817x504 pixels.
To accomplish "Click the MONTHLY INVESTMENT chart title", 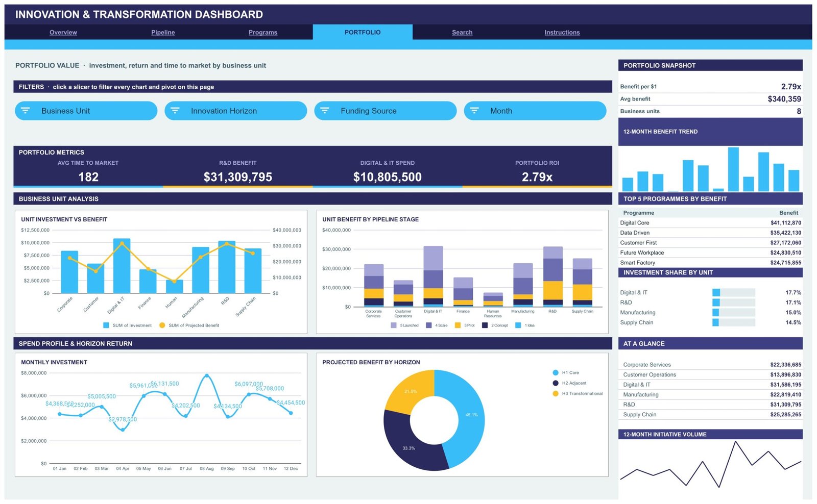I will click(54, 362).
